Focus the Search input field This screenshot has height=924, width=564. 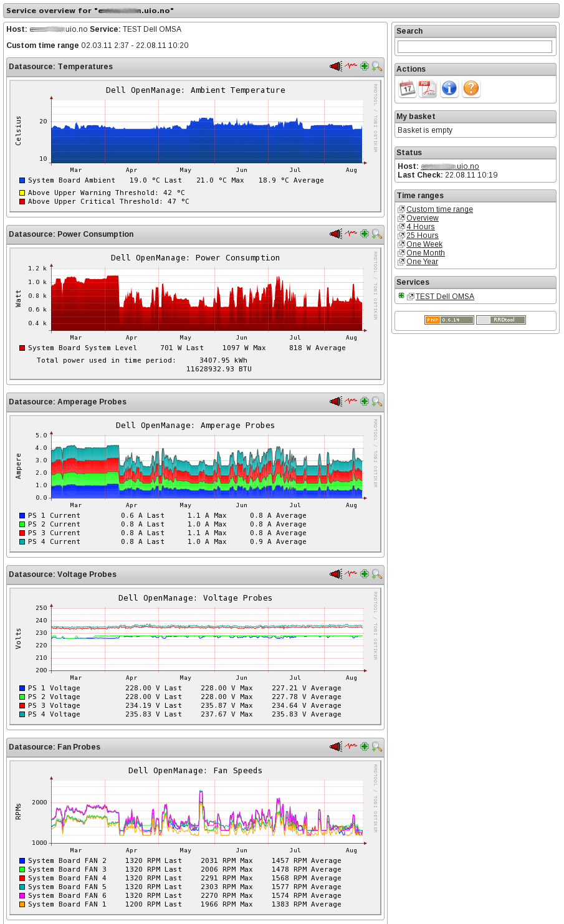475,47
